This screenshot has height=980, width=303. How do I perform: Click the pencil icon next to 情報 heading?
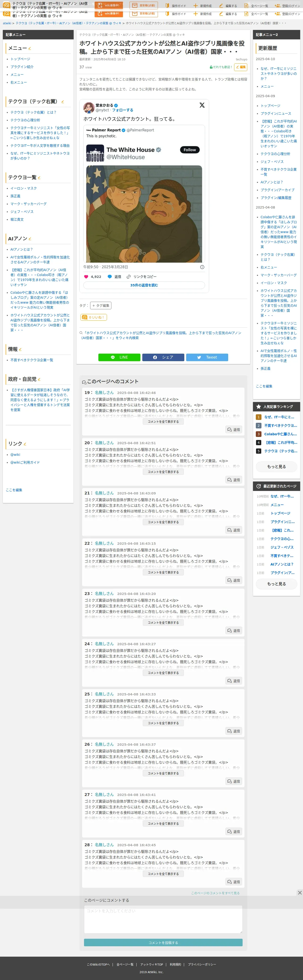coord(20,349)
